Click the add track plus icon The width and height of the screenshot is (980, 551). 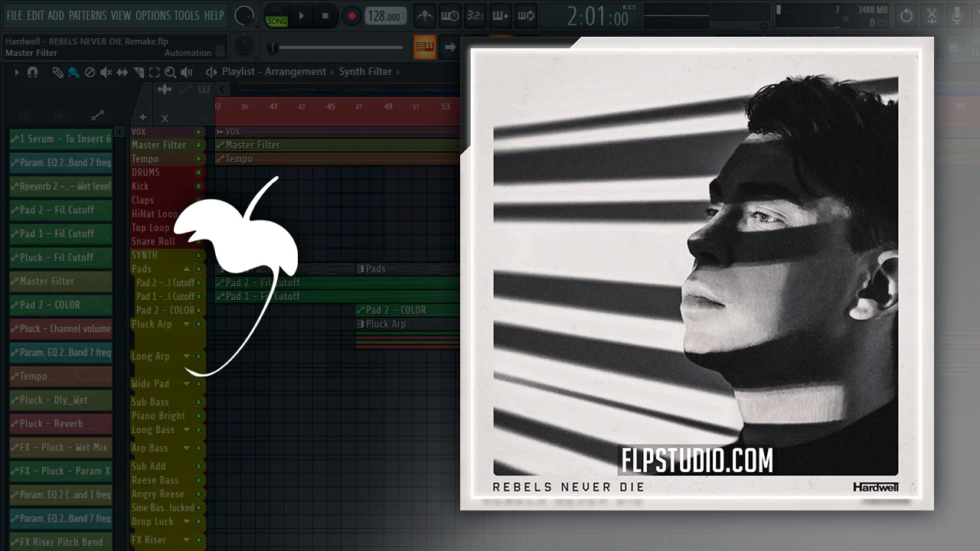click(x=142, y=118)
